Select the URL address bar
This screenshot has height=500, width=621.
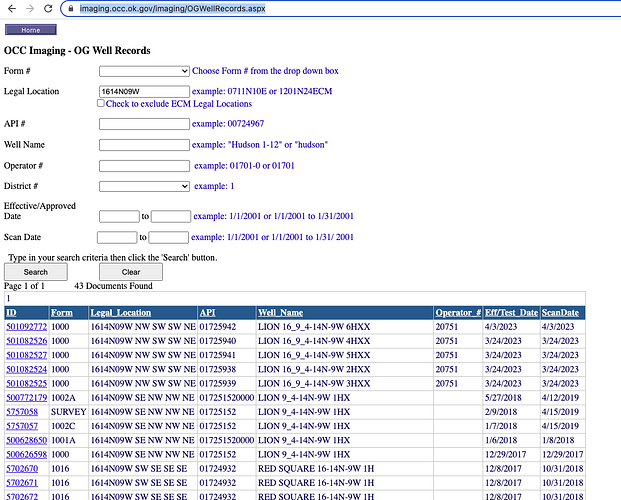pyautogui.click(x=341, y=8)
